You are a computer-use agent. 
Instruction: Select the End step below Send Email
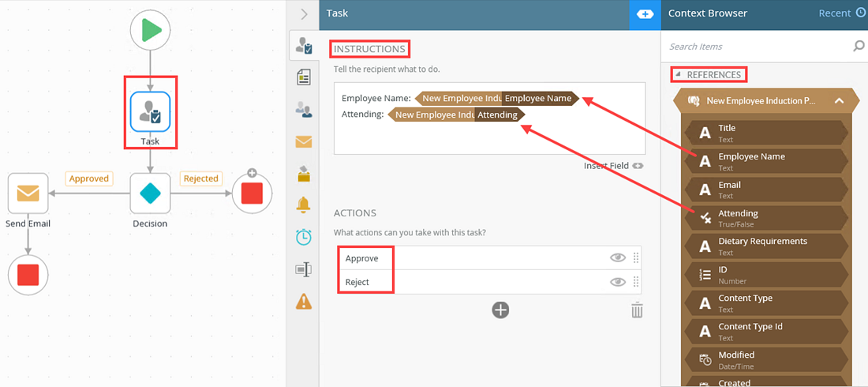click(x=28, y=274)
